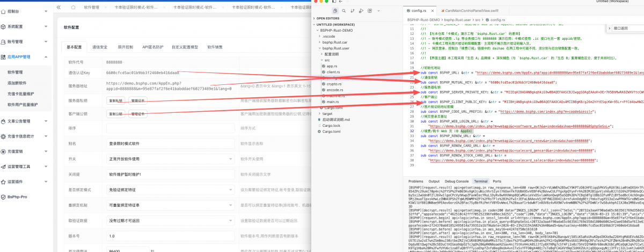This screenshot has width=644, height=252.
Task: Click 复制公钥 button for 客户端公钥
Action: [x=115, y=114]
